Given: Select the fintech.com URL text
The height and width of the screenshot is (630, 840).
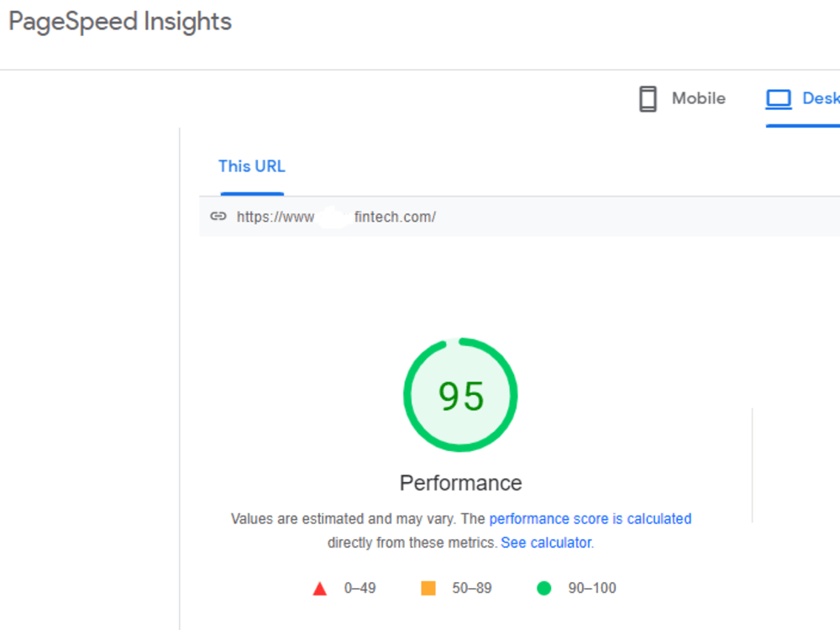Looking at the screenshot, I should coord(336,217).
